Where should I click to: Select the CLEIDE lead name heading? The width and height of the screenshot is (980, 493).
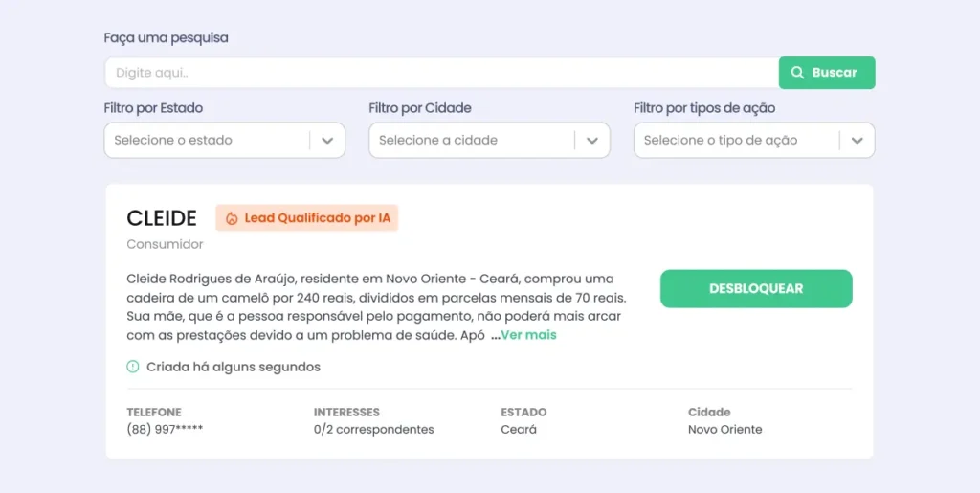162,218
